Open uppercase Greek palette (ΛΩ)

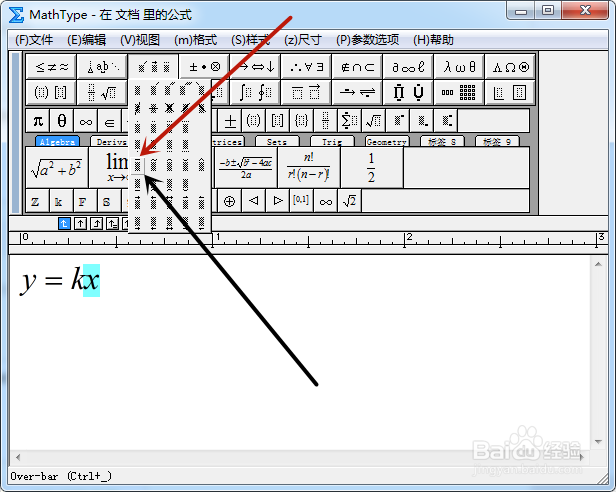511,67
